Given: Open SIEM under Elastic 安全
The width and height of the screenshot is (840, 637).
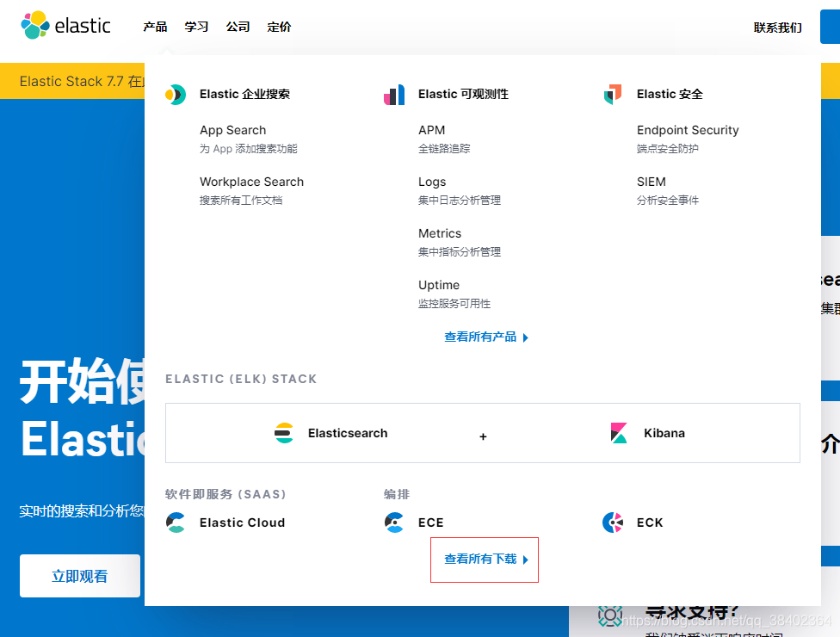Looking at the screenshot, I should click(652, 182).
